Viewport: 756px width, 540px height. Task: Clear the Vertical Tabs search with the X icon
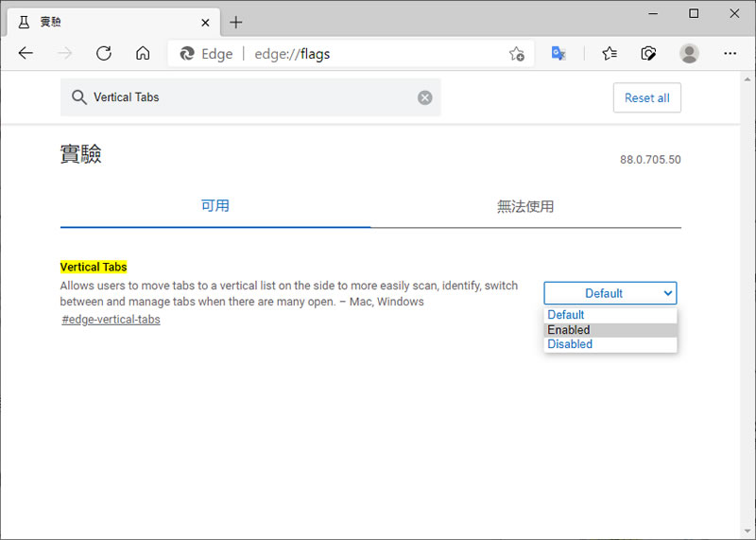coord(424,98)
